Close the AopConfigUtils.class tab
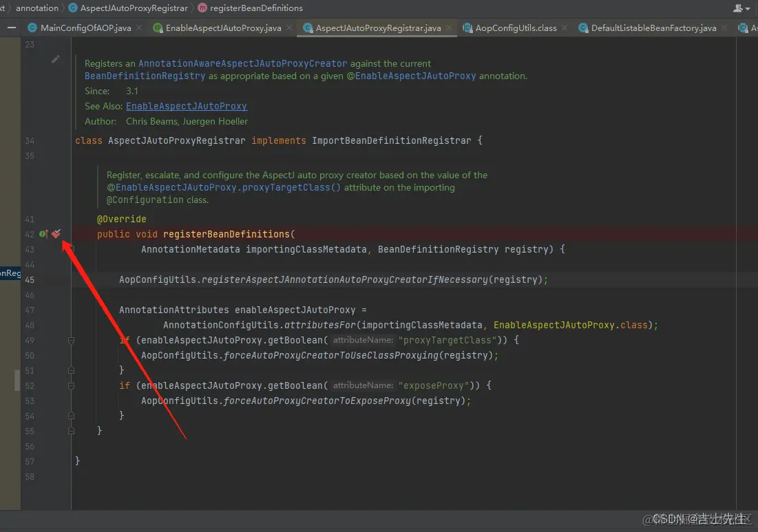The image size is (758, 532). tap(565, 28)
